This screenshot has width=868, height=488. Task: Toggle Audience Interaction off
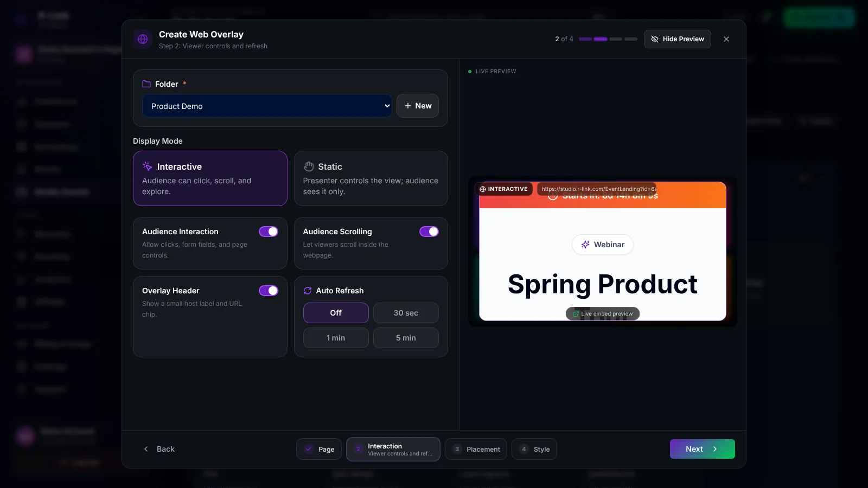(x=269, y=232)
